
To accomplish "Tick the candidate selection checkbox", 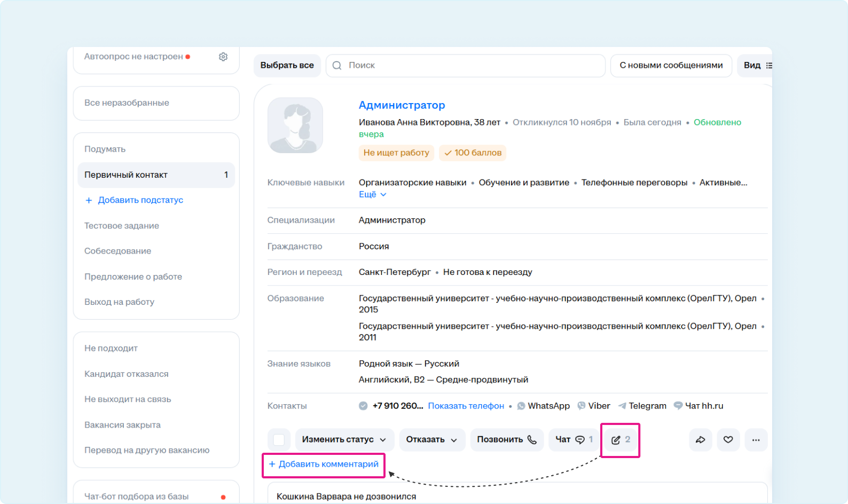I will [x=279, y=440].
